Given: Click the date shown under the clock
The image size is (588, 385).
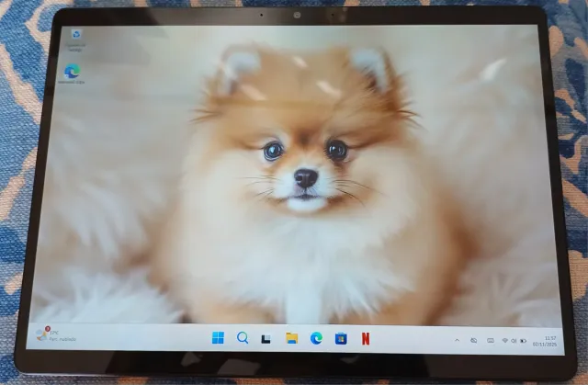Looking at the screenshot, I should coord(549,345).
